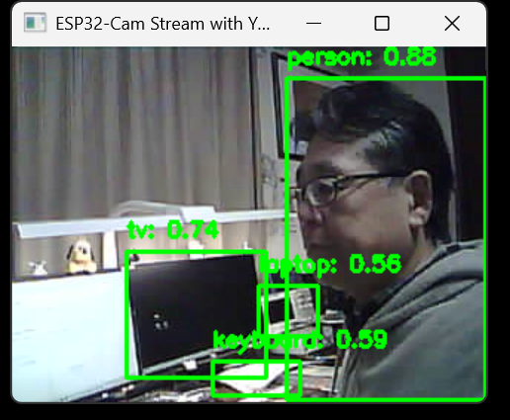Click the yellow plush dog toy
Viewport: 510px width, 420px height.
80,257
